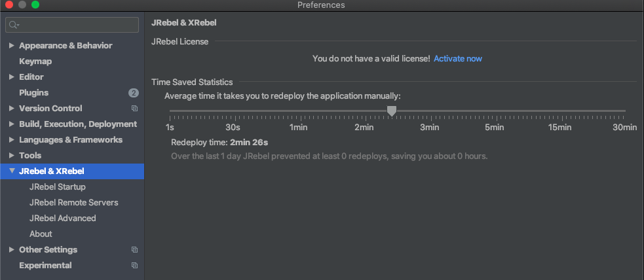Image resolution: width=644 pixels, height=280 pixels.
Task: Select JRebel Remote Servers page
Action: (x=73, y=203)
